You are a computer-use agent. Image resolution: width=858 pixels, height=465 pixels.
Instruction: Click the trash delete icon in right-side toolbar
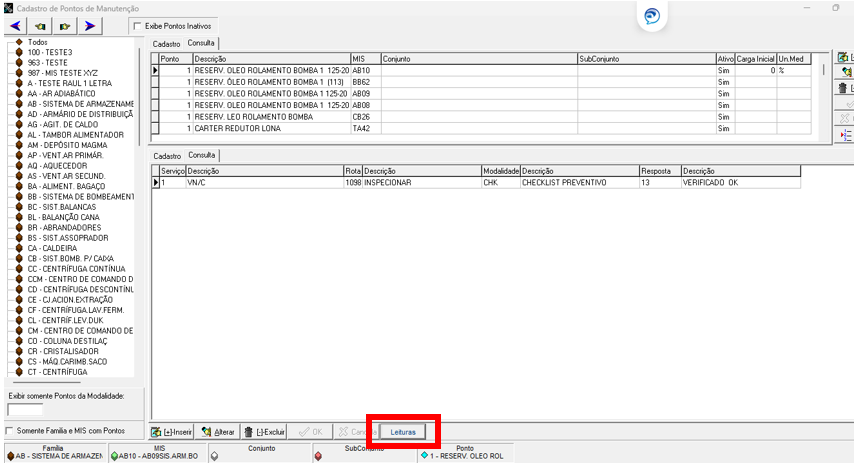click(x=843, y=88)
